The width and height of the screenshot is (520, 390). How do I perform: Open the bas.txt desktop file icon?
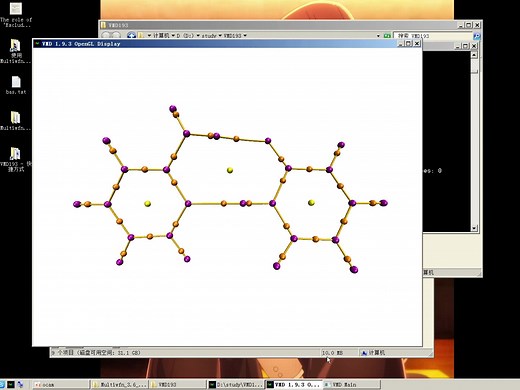point(16,85)
